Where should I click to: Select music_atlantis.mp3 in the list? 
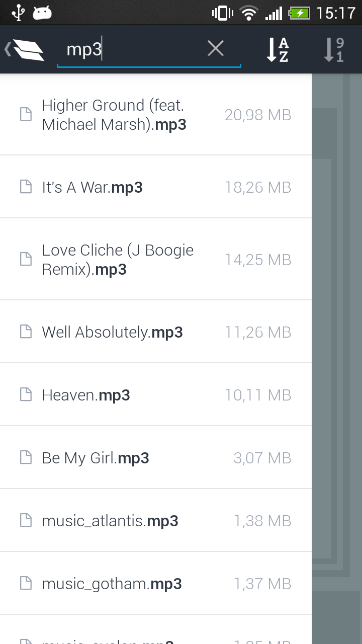[110, 521]
